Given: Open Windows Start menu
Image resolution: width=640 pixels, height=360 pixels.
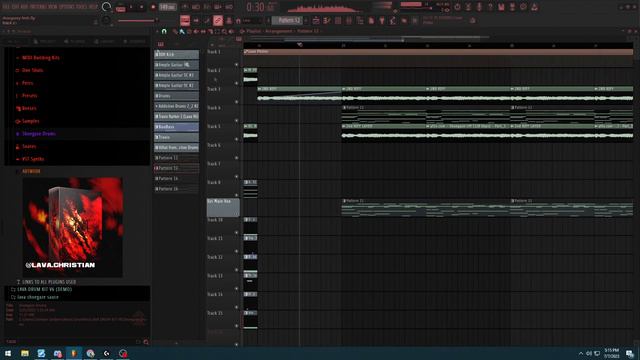Looking at the screenshot, I should [8, 353].
